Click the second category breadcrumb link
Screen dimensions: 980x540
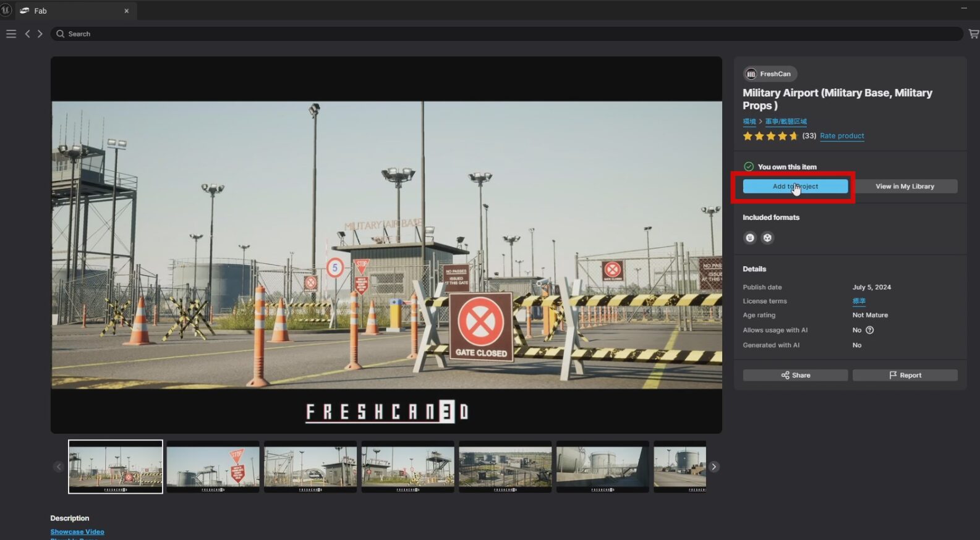pos(786,122)
